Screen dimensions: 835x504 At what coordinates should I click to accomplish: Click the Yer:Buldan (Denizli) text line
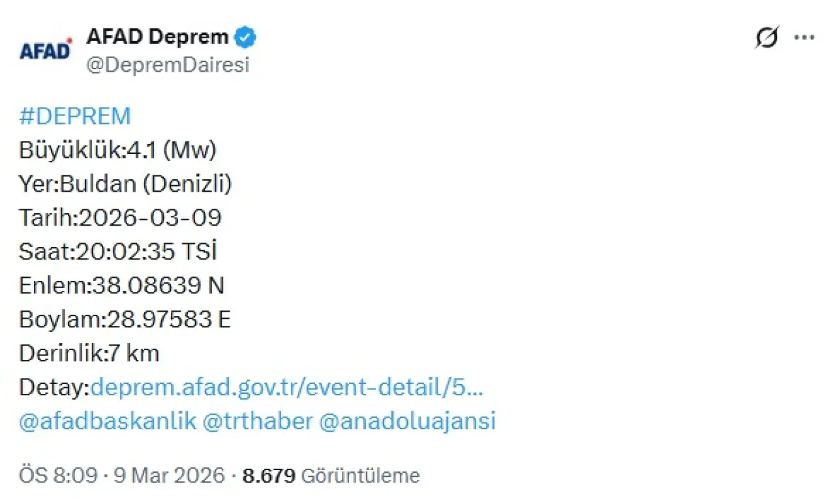click(x=125, y=184)
